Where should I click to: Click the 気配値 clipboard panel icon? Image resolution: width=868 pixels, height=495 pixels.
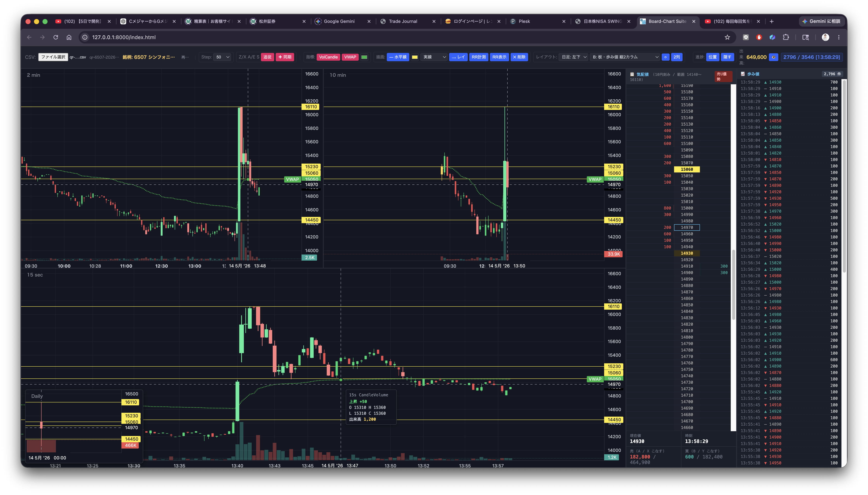click(632, 74)
